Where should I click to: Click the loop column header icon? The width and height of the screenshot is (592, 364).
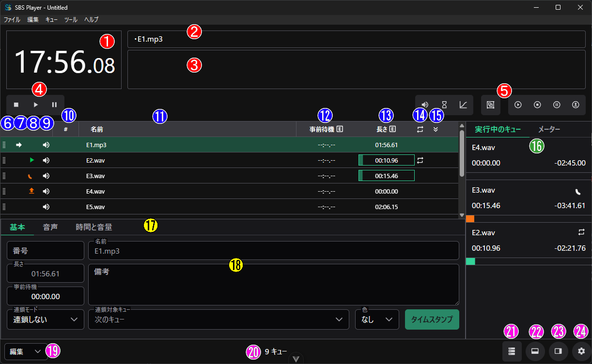coord(420,129)
